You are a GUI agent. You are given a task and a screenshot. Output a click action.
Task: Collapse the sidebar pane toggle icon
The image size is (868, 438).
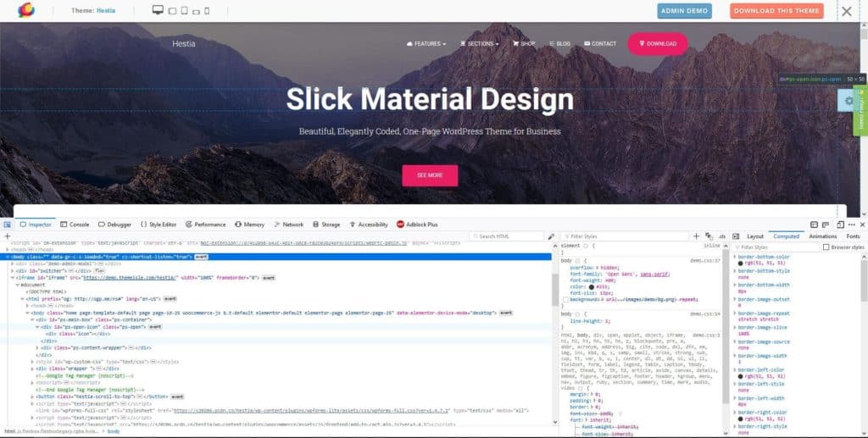point(736,236)
